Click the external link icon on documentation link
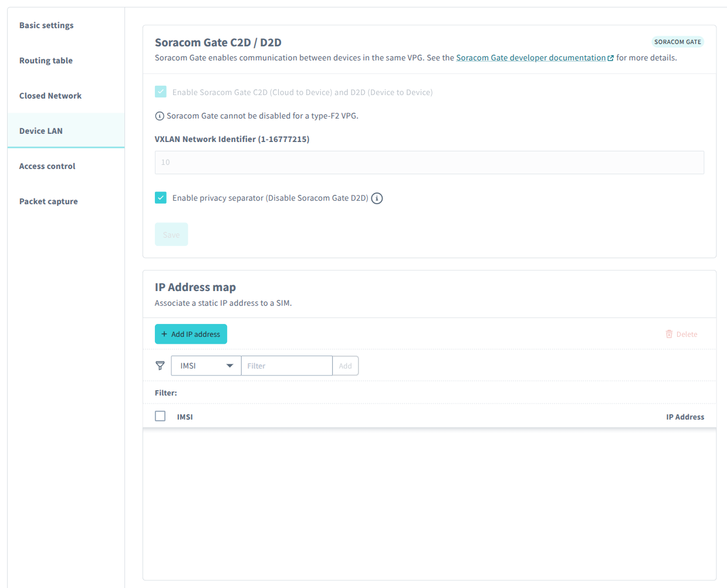This screenshot has height=588, width=727. pyautogui.click(x=610, y=57)
